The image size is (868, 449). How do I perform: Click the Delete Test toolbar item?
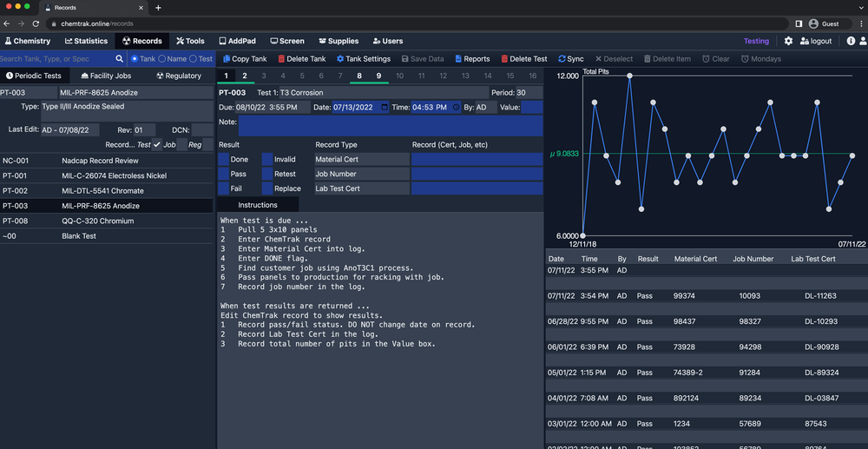(523, 59)
